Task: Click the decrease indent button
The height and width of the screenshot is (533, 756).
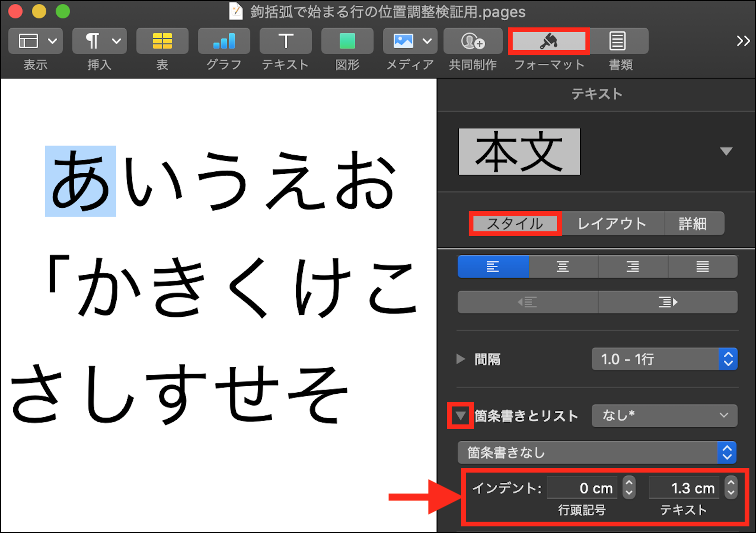Action: [527, 302]
